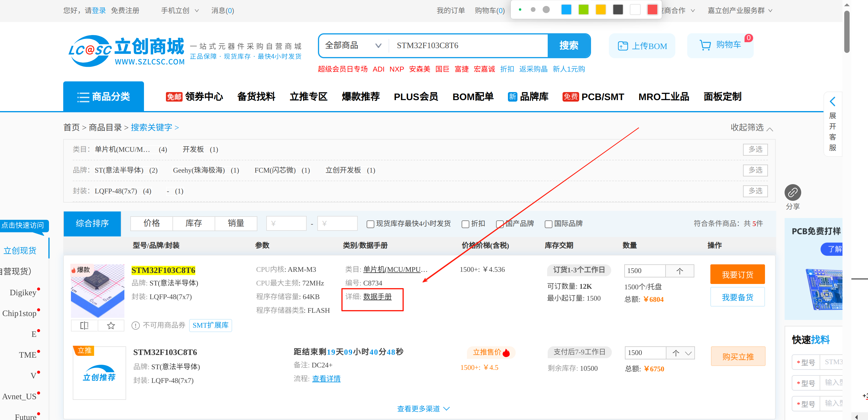Select the dark gray color swatch

[x=618, y=10]
